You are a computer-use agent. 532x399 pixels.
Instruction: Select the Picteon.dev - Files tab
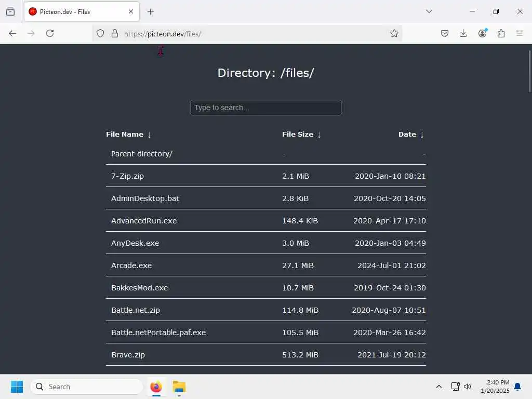82,12
